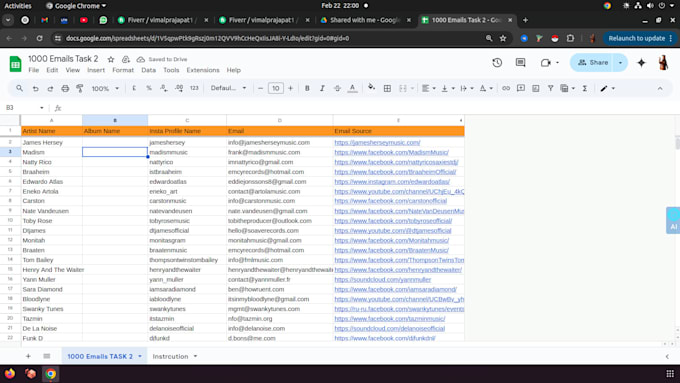Increase font size with plus button

[x=291, y=88]
